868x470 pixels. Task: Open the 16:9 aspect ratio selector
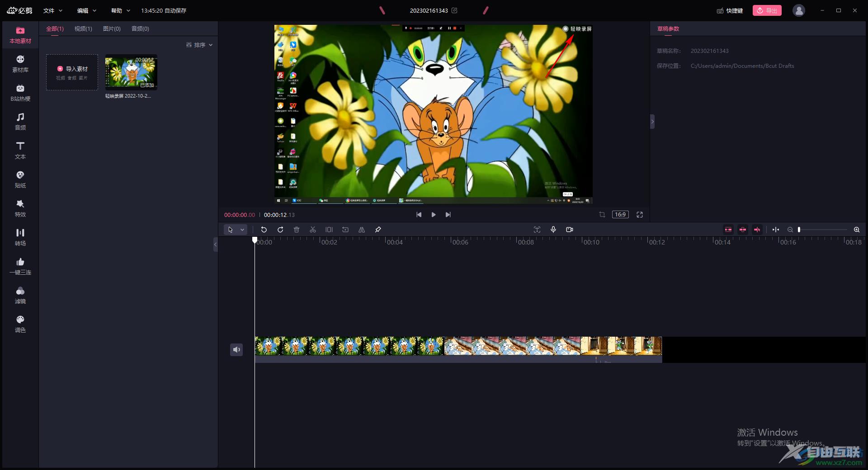[x=620, y=215]
